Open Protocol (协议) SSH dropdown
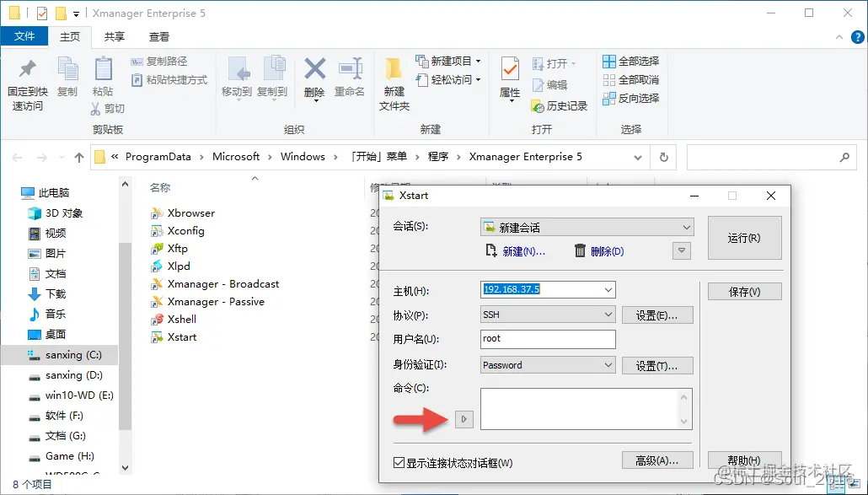868x495 pixels. coord(548,315)
